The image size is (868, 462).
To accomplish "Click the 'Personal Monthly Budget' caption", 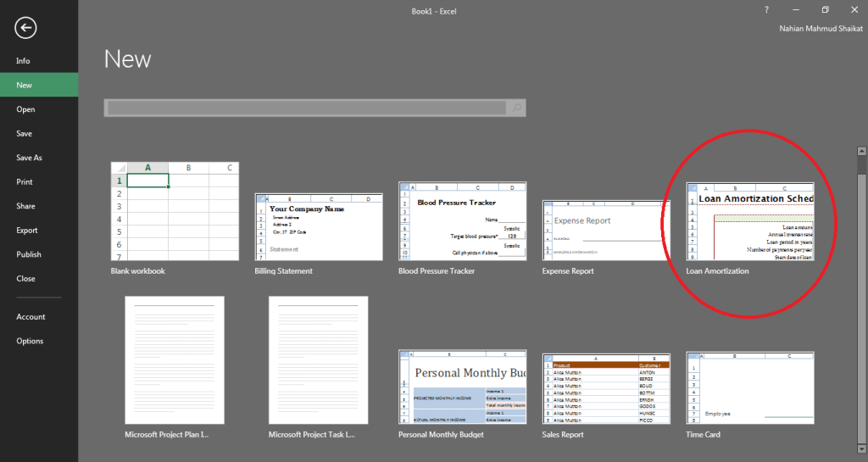I will [x=441, y=435].
